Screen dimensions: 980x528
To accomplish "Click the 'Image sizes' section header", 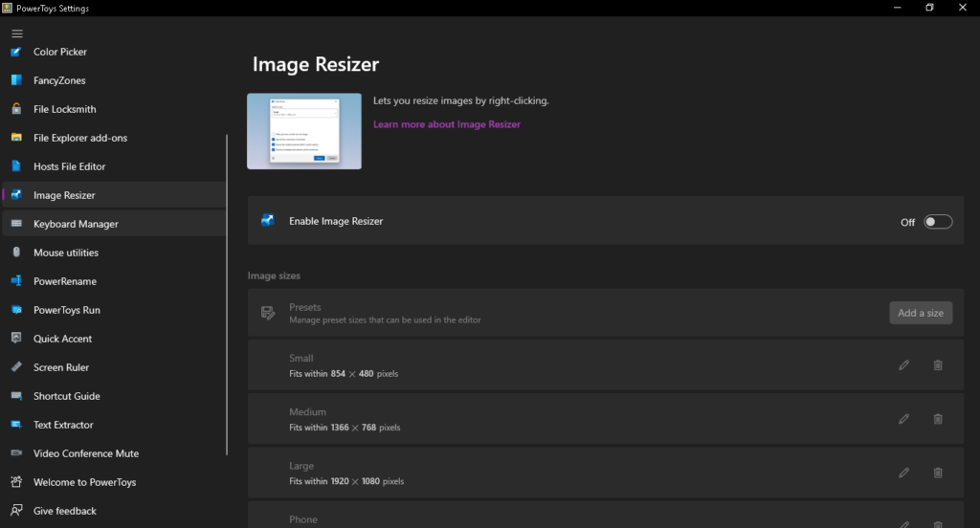I will [x=274, y=275].
